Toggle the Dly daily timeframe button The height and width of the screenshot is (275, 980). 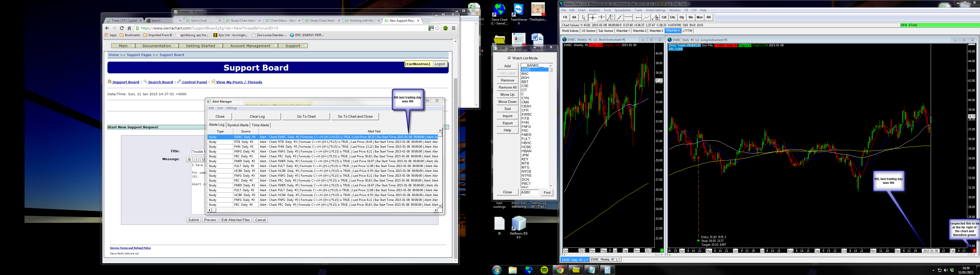682,18
